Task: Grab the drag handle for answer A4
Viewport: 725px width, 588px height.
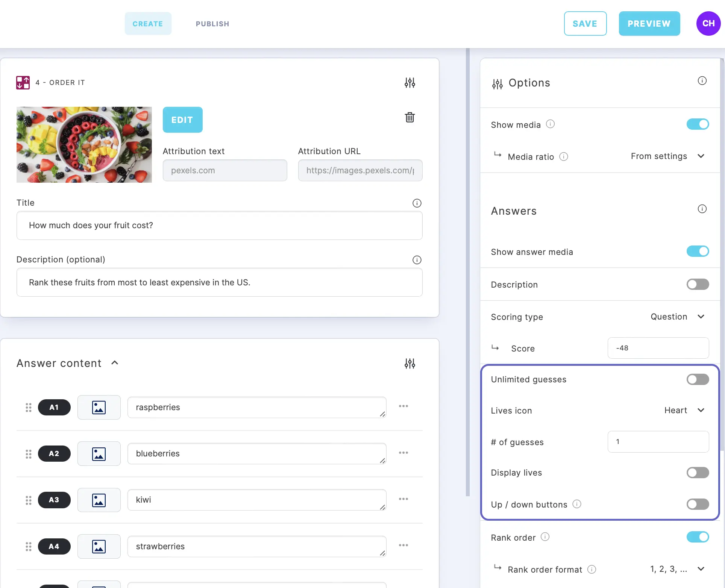Action: pyautogui.click(x=29, y=547)
